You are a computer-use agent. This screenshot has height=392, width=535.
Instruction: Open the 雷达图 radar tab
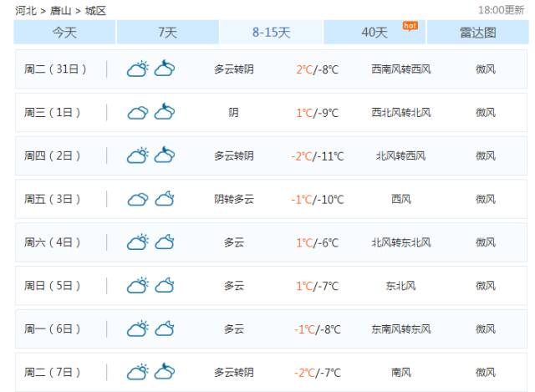pyautogui.click(x=477, y=33)
